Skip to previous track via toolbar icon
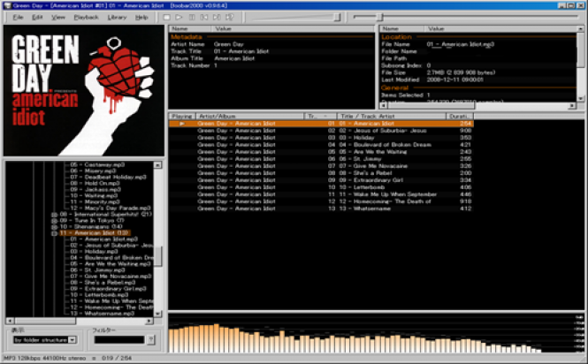The height and width of the screenshot is (364, 588). pos(204,18)
